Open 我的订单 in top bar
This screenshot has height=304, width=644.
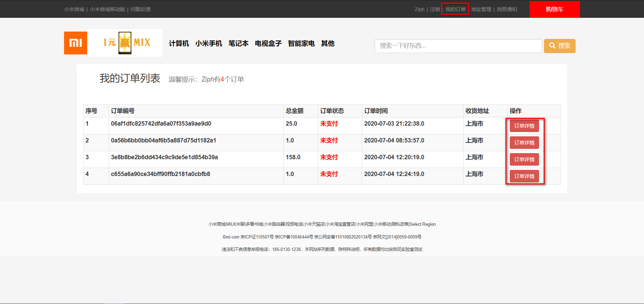coord(455,9)
